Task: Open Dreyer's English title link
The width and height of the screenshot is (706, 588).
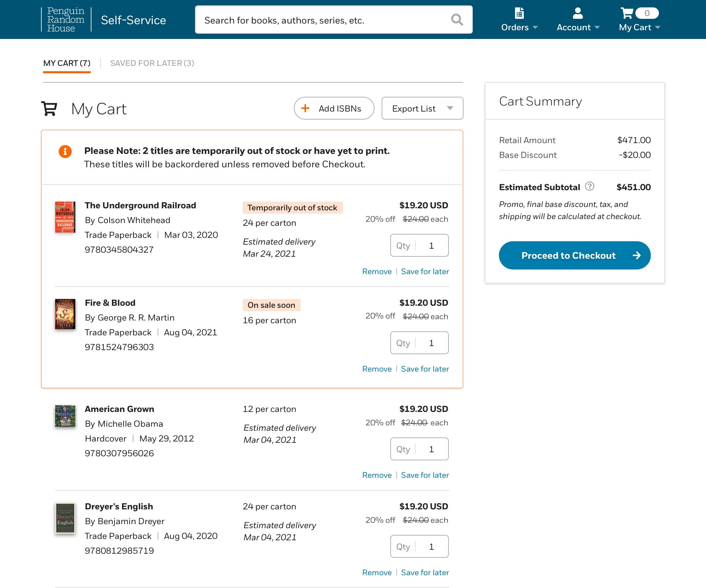Action: click(x=119, y=506)
